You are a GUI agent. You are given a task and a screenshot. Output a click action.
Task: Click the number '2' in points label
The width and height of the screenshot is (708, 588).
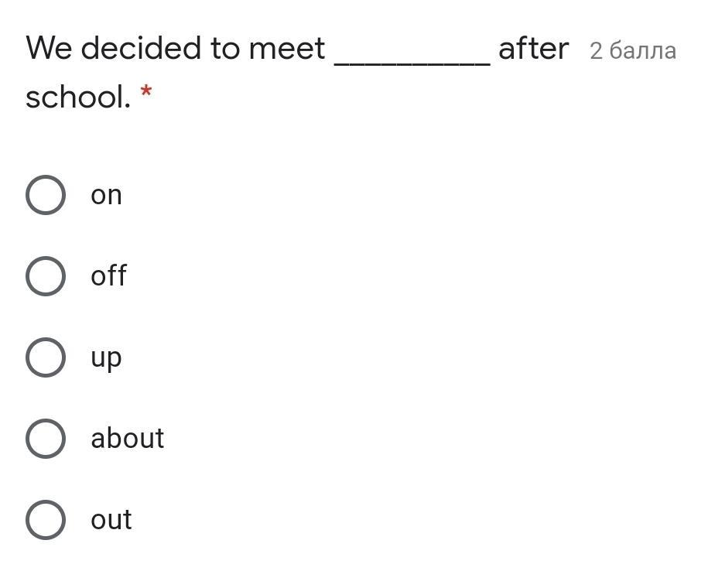click(596, 51)
